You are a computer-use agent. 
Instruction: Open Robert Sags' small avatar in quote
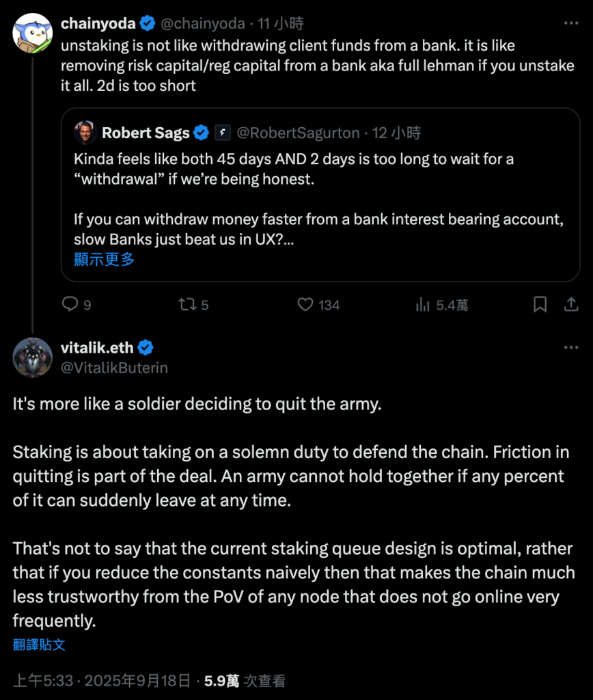pyautogui.click(x=85, y=132)
